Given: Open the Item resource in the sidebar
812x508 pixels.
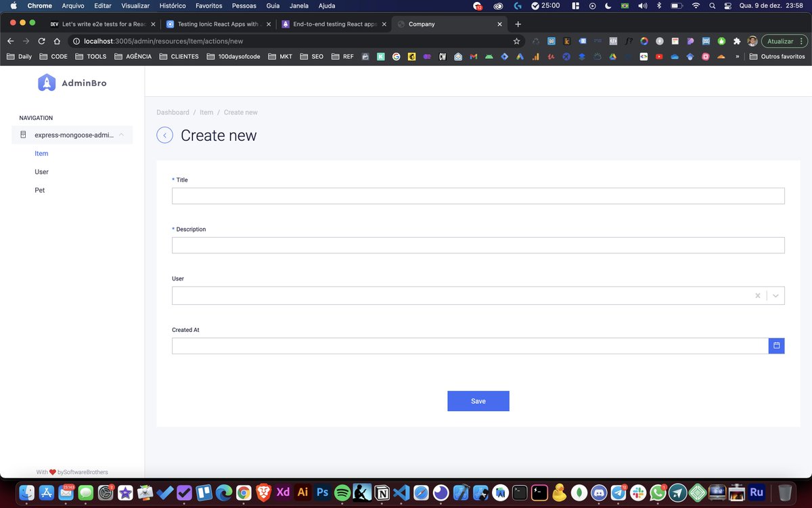Looking at the screenshot, I should (41, 154).
